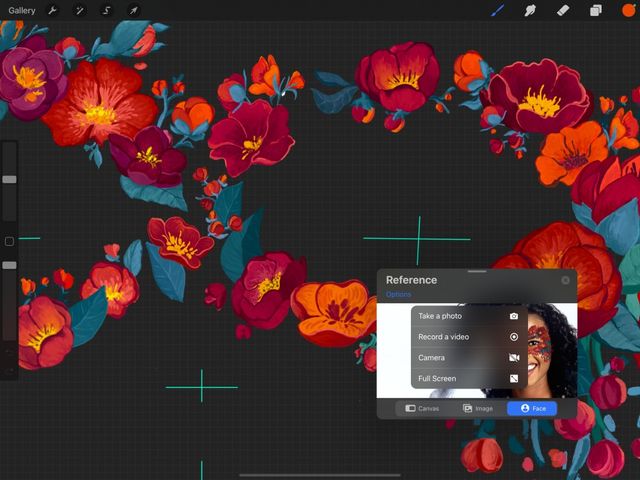Tap the sidebar modify square button
Screen dimensions: 640x480
(x=9, y=242)
